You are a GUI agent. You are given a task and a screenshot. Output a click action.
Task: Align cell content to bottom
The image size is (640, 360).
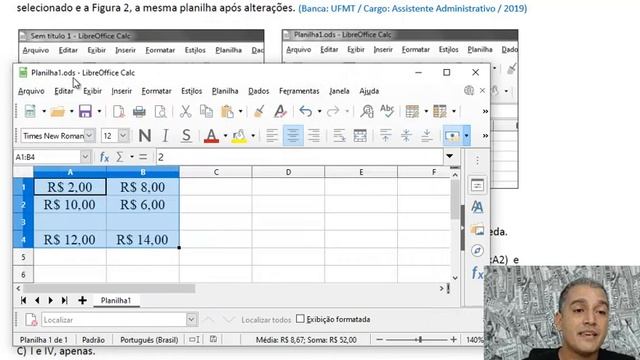coord(427,136)
